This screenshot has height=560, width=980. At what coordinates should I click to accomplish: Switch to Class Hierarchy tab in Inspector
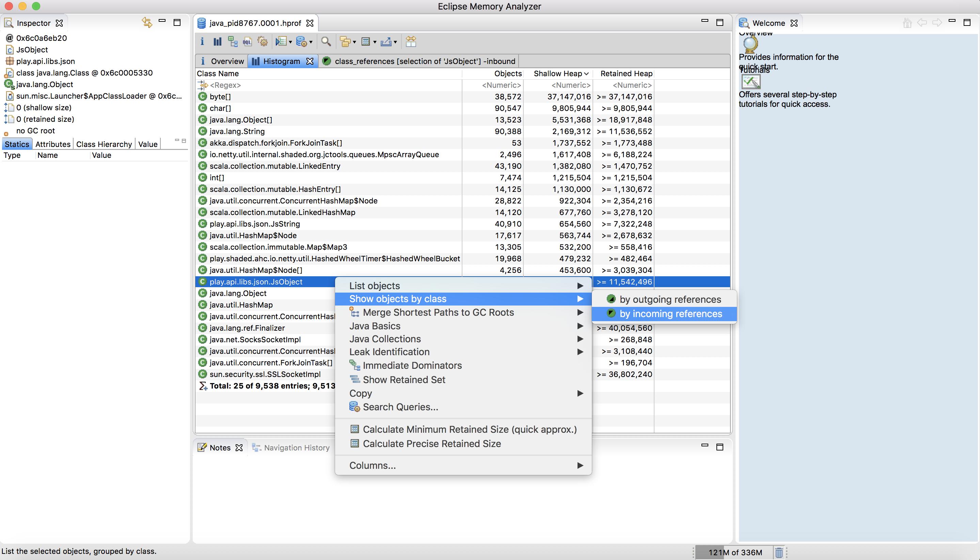pyautogui.click(x=104, y=144)
